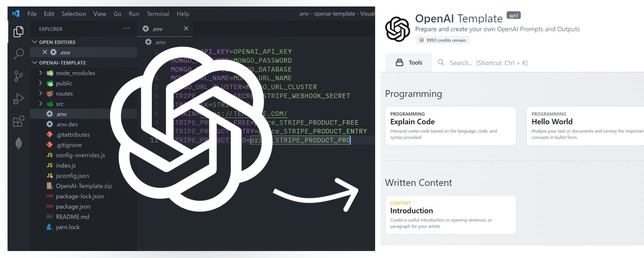This screenshot has height=258, width=644.
Task: Expand the public folder
Action: click(40, 83)
